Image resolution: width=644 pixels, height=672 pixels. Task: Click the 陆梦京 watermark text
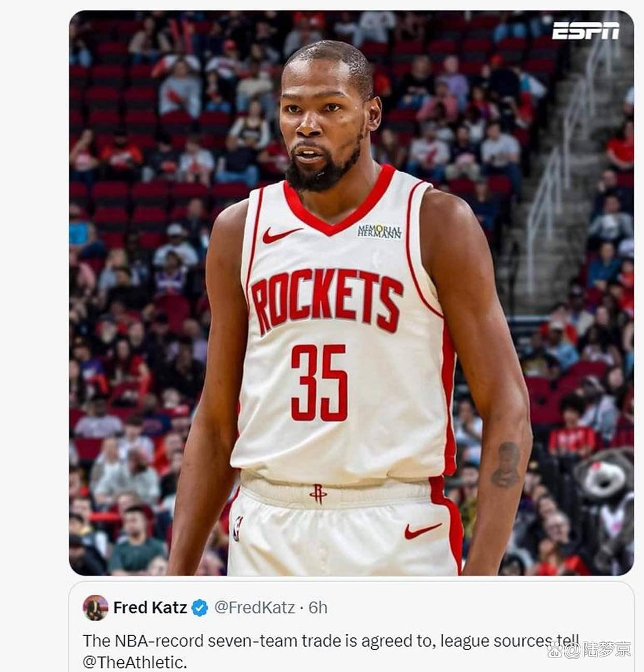click(607, 649)
